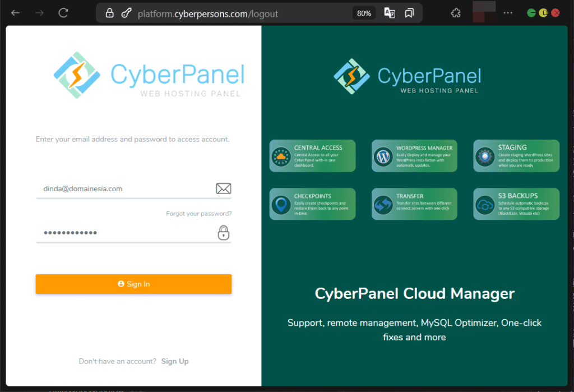Open the Forgot your password? link
Viewport: 574px width, 392px height.
pyautogui.click(x=199, y=214)
